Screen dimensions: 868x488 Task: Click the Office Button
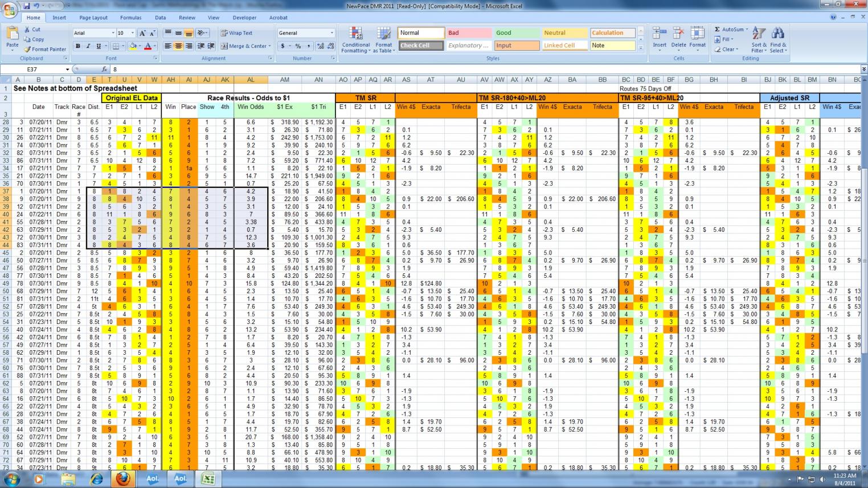tap(10, 10)
